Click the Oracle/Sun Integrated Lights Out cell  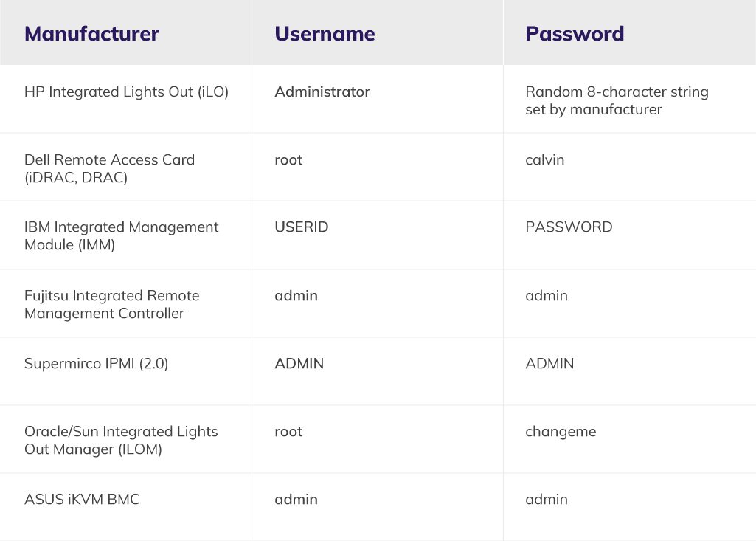(x=121, y=440)
